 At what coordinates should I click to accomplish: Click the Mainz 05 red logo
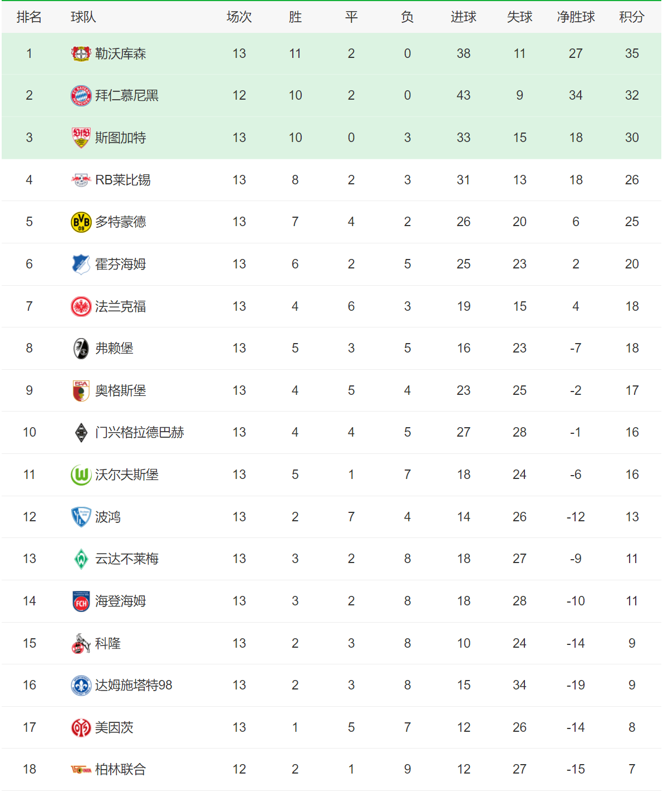(x=81, y=728)
